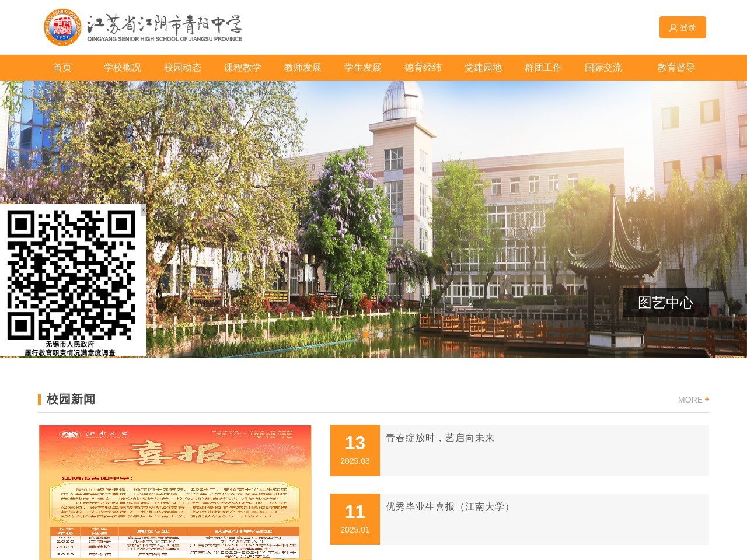747x560 pixels.
Task: Open the 校园动态 navigation menu
Action: pyautogui.click(x=183, y=68)
